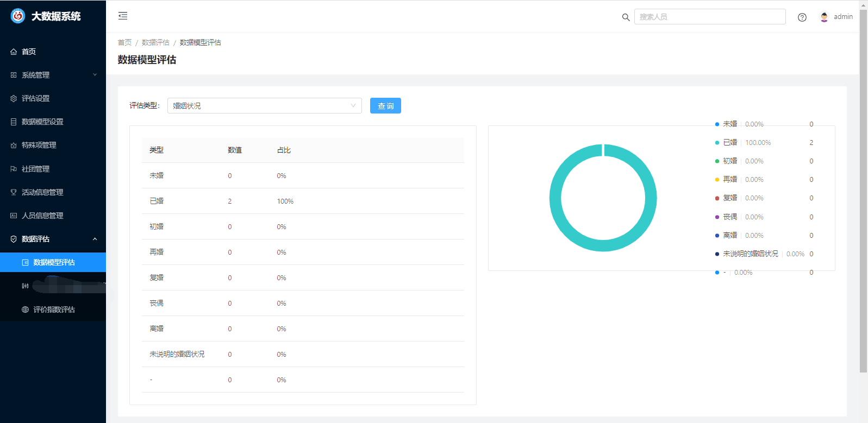Viewport: 868px width, 423px height.
Task: Focus the 搜索人员 search field
Action: pos(709,17)
